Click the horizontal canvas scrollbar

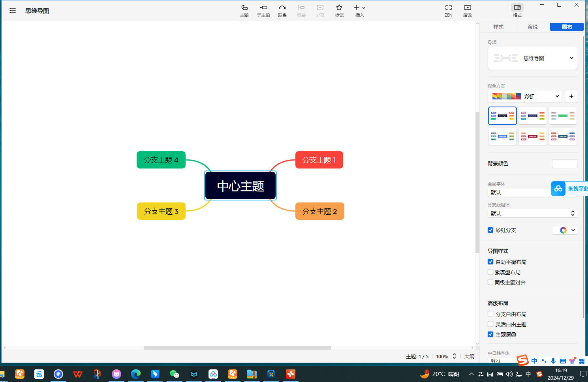(x=237, y=348)
